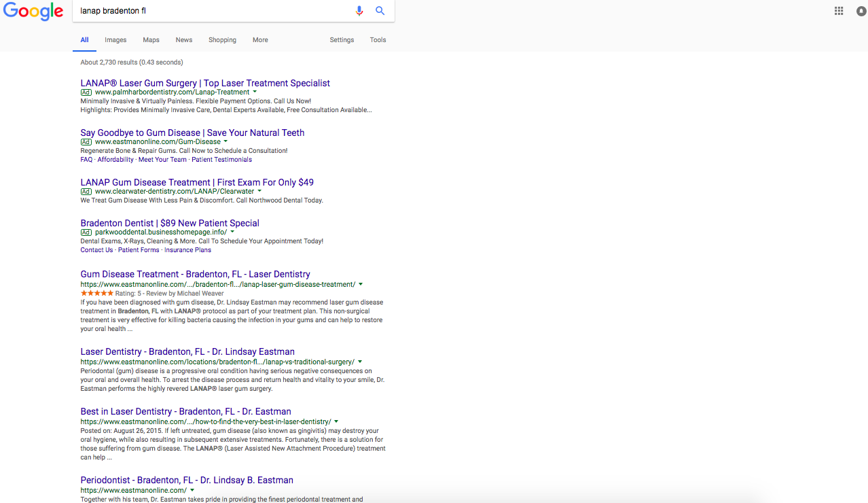This screenshot has height=503, width=868.
Task: Click the www.palmharbordentistry.com/Lanap-Treatment URL text
Action: pyautogui.click(x=173, y=92)
